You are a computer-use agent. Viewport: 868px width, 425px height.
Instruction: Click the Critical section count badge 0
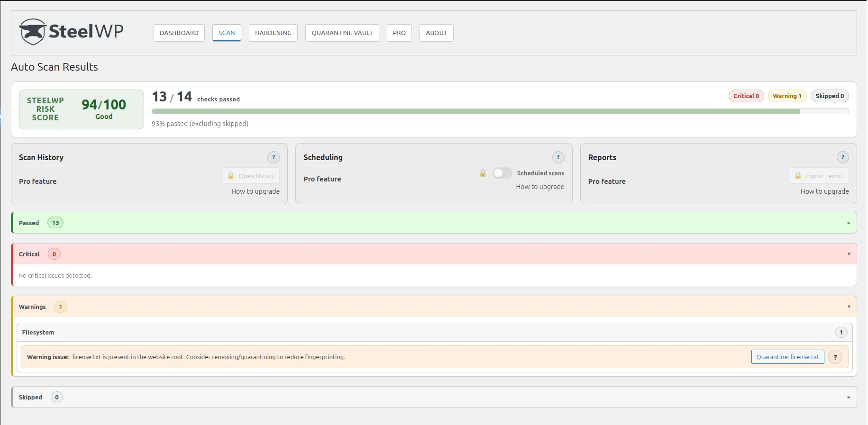pos(54,254)
